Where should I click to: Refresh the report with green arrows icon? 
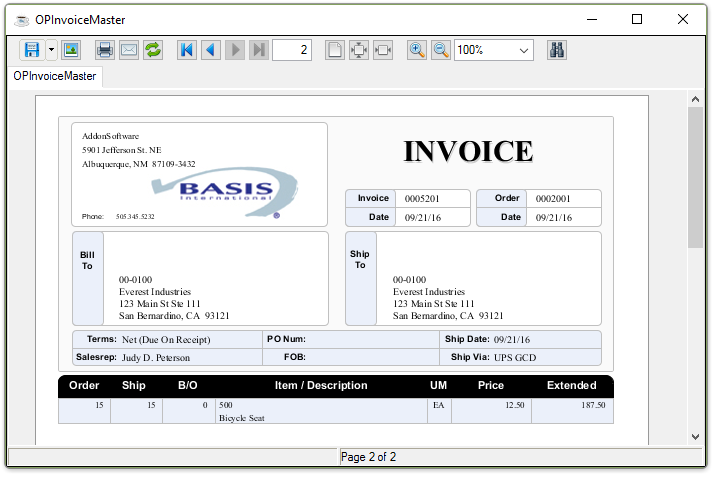click(153, 50)
